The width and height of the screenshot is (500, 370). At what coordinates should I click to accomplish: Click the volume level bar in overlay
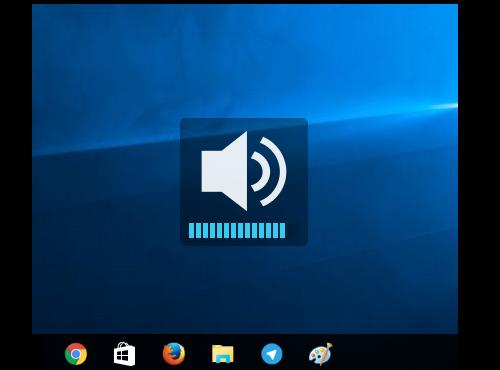pos(237,231)
